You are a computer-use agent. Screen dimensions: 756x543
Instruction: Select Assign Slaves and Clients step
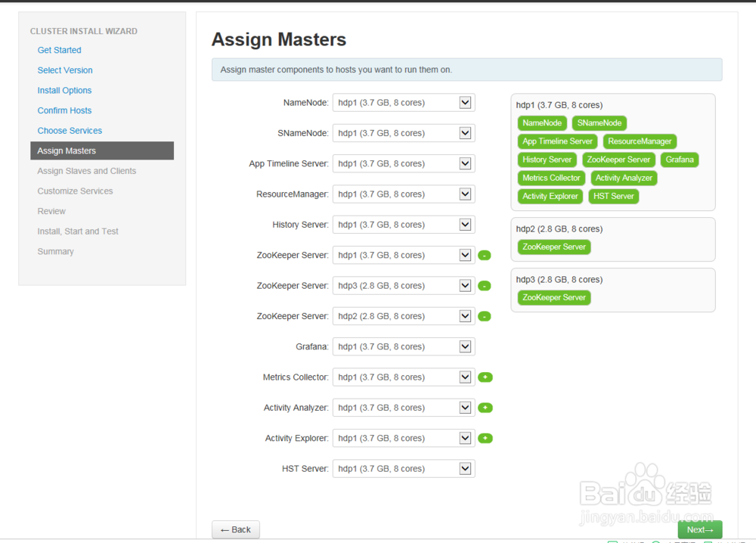(87, 171)
